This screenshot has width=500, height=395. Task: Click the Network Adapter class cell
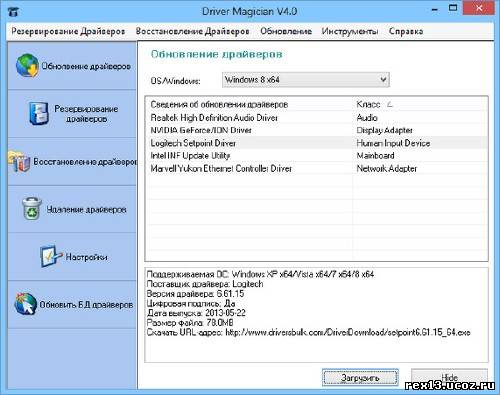[387, 168]
